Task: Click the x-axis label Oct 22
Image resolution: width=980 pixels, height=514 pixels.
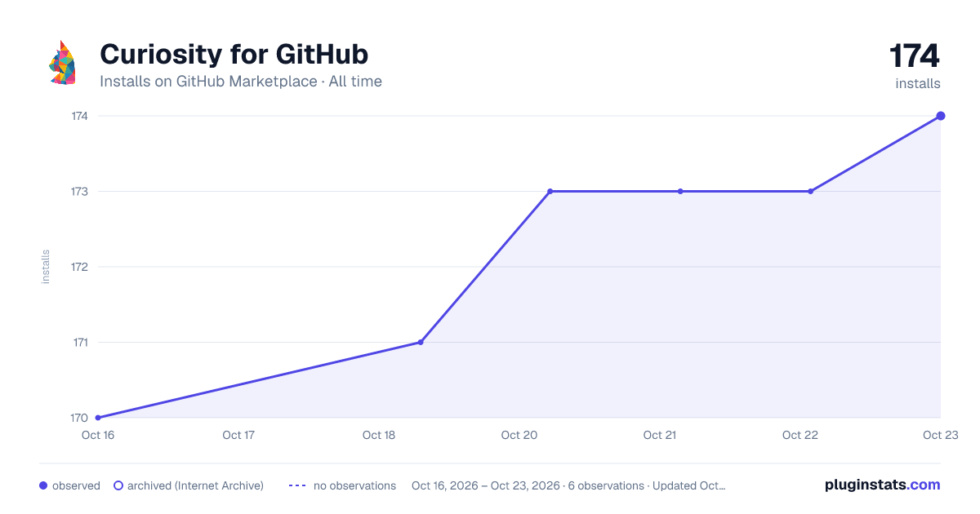Action: (x=800, y=435)
